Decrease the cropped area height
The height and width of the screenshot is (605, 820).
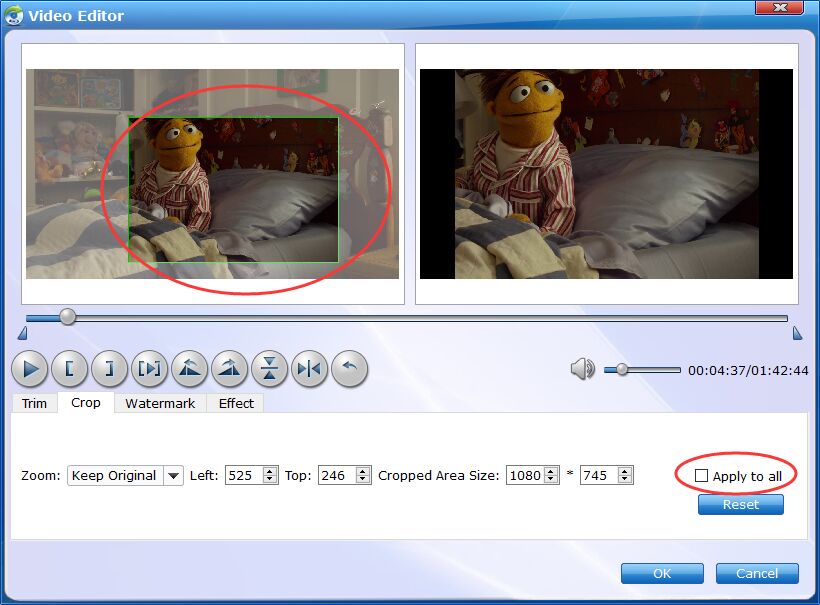[625, 480]
